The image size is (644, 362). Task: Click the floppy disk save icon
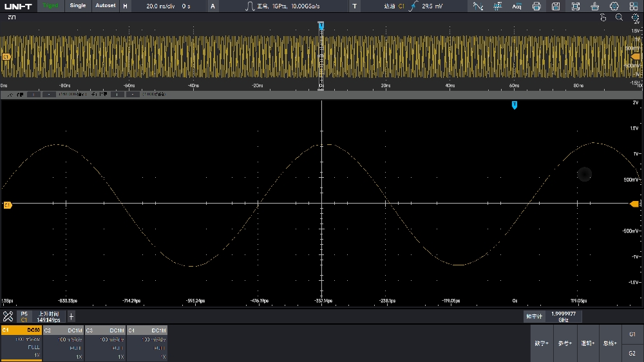556,6
